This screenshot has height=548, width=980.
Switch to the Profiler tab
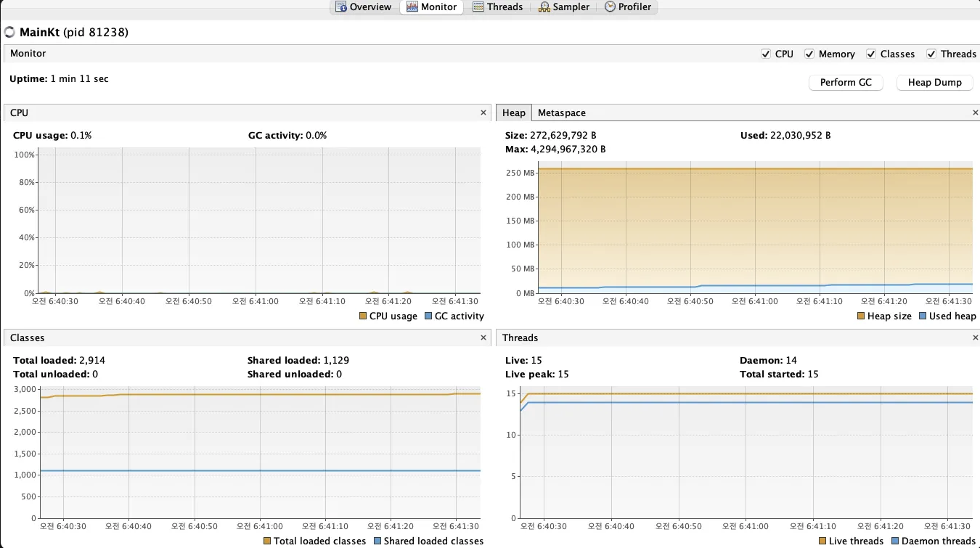pyautogui.click(x=628, y=7)
